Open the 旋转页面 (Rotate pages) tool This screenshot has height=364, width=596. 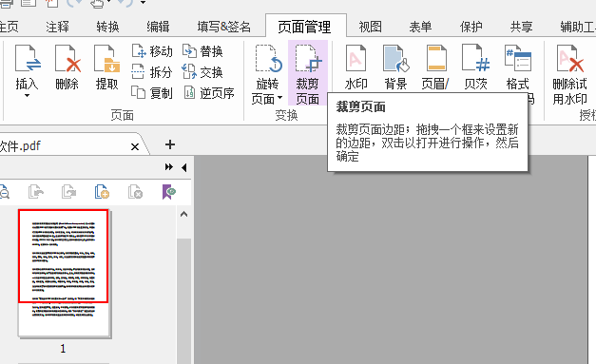268,74
